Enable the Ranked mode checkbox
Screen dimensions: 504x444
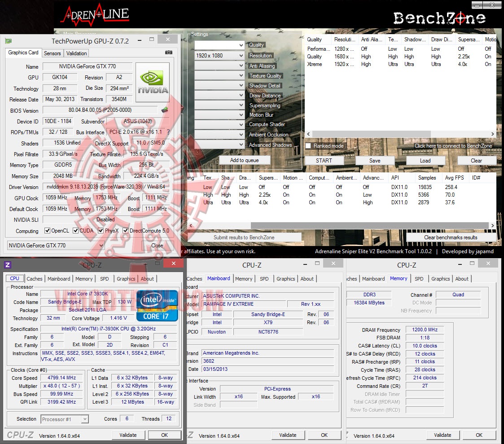308,145
